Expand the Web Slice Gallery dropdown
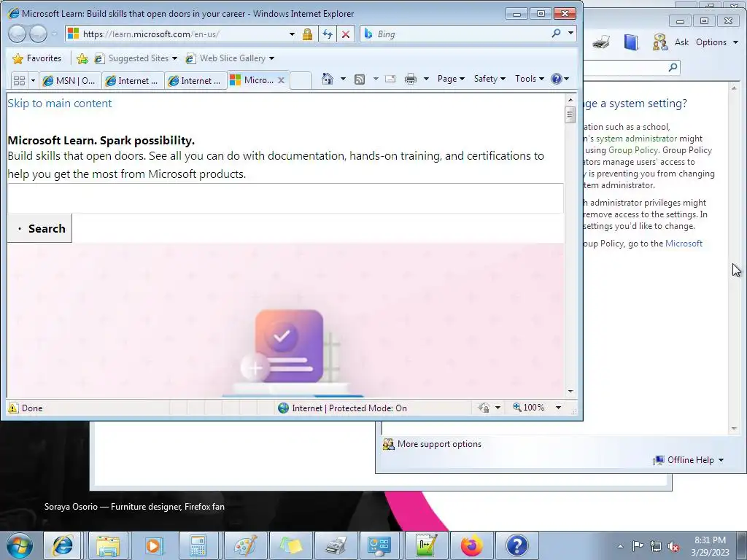 tap(271, 58)
